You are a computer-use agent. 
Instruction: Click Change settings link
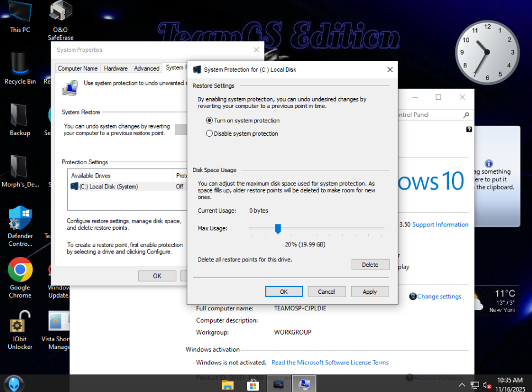439,296
